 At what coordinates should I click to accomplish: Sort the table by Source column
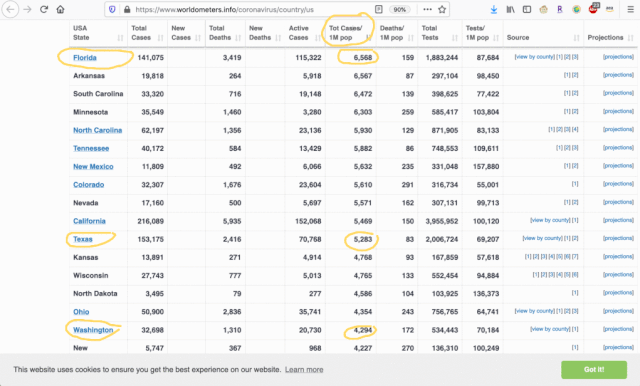point(543,33)
